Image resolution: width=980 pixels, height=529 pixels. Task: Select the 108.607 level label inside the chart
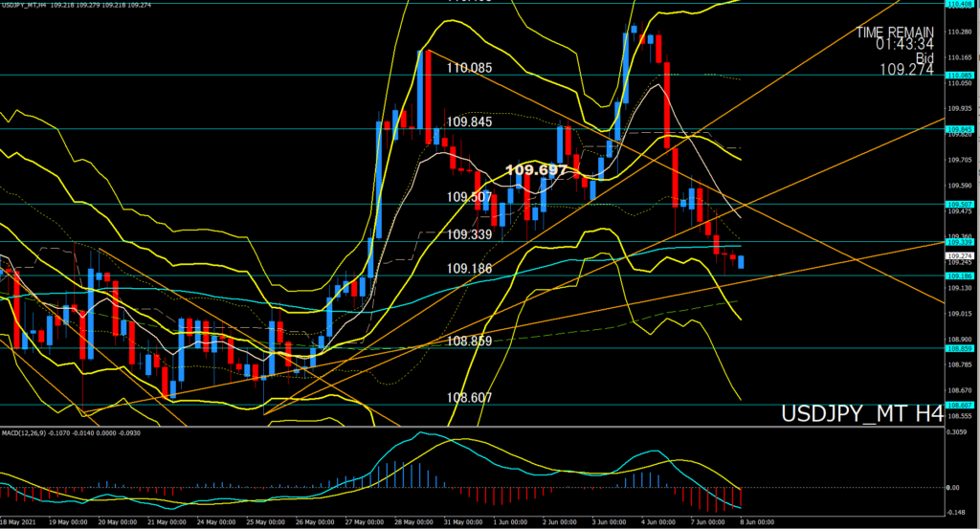pyautogui.click(x=469, y=398)
